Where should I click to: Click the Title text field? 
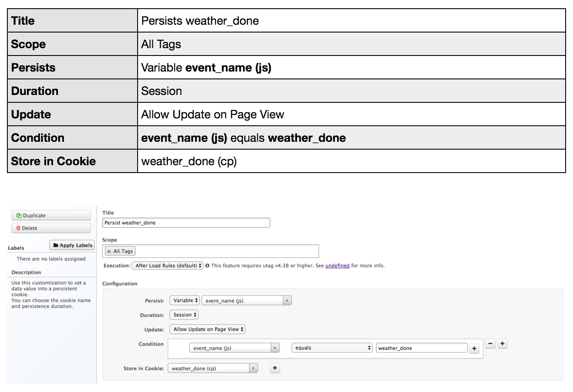click(186, 223)
